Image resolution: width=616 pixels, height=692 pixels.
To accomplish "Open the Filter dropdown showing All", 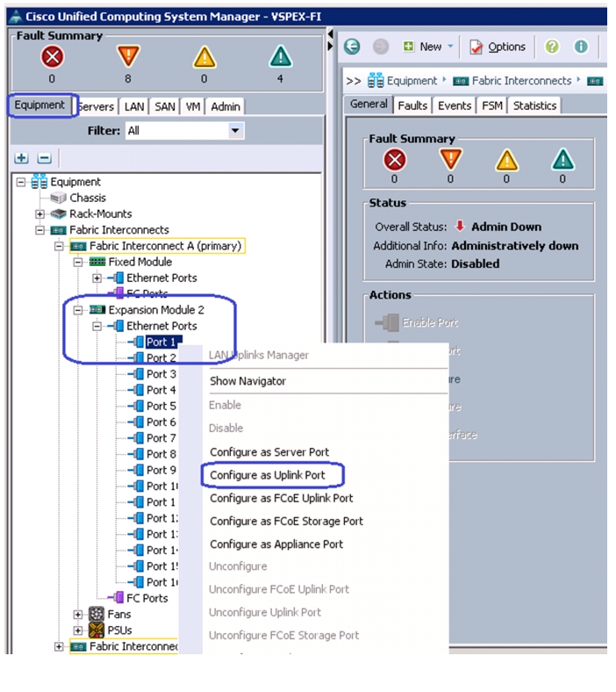I will point(235,131).
